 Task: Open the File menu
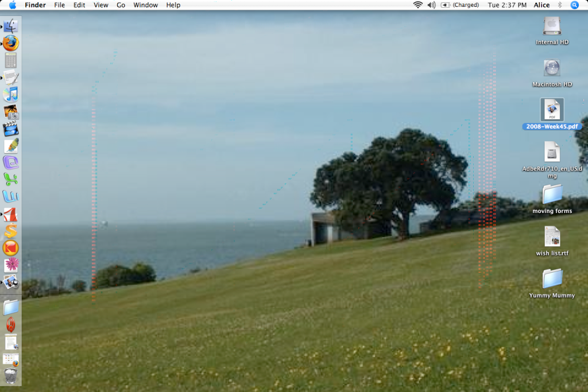59,5
